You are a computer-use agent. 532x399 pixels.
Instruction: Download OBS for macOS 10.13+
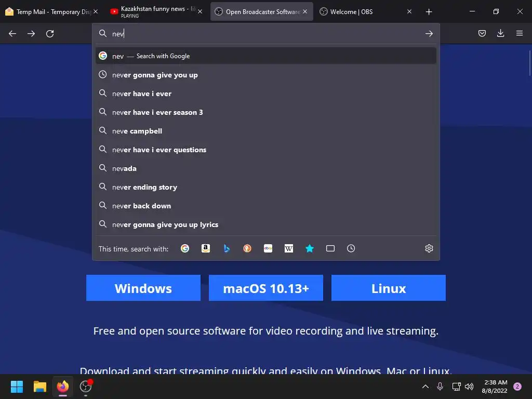pos(265,288)
